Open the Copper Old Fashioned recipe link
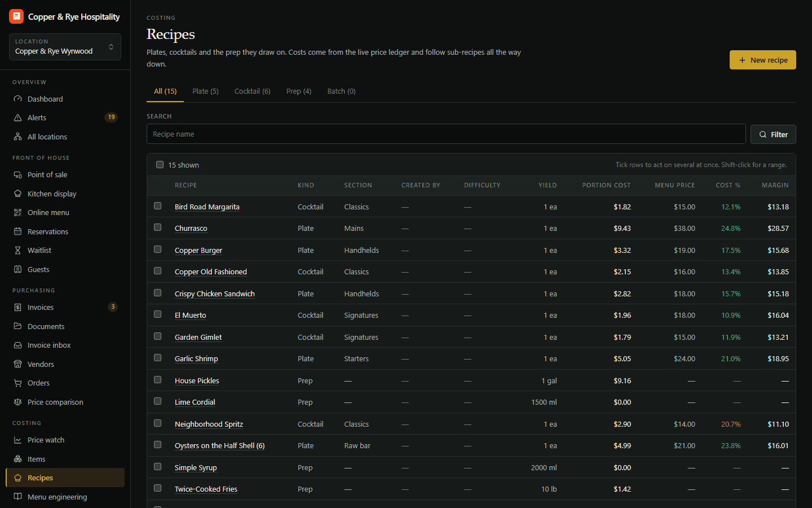 pyautogui.click(x=211, y=272)
